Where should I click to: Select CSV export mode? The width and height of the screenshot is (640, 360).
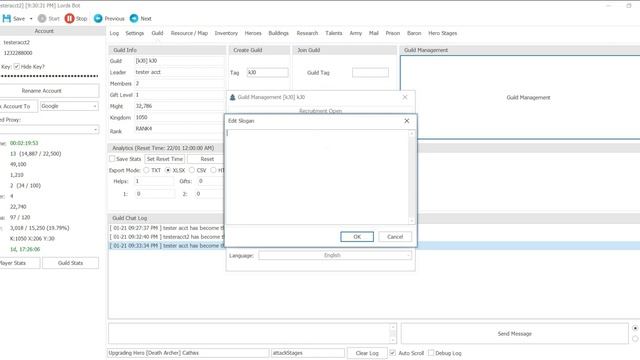click(x=191, y=170)
